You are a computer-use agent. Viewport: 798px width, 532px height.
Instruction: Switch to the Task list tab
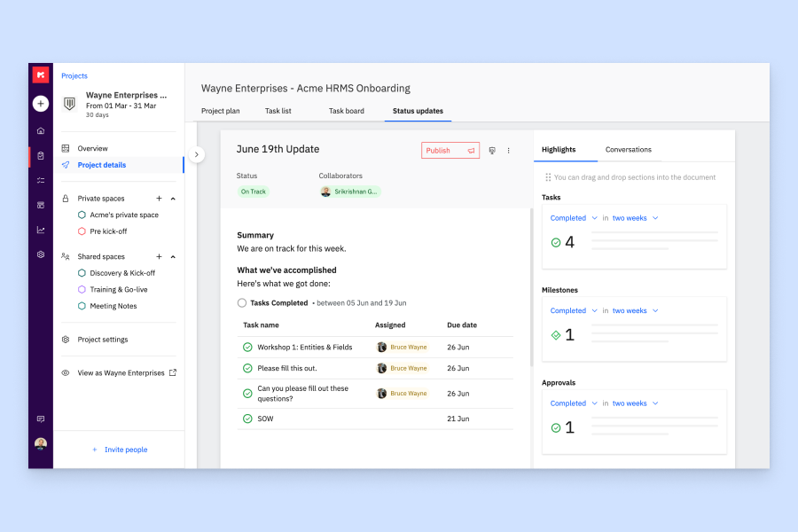(x=278, y=111)
